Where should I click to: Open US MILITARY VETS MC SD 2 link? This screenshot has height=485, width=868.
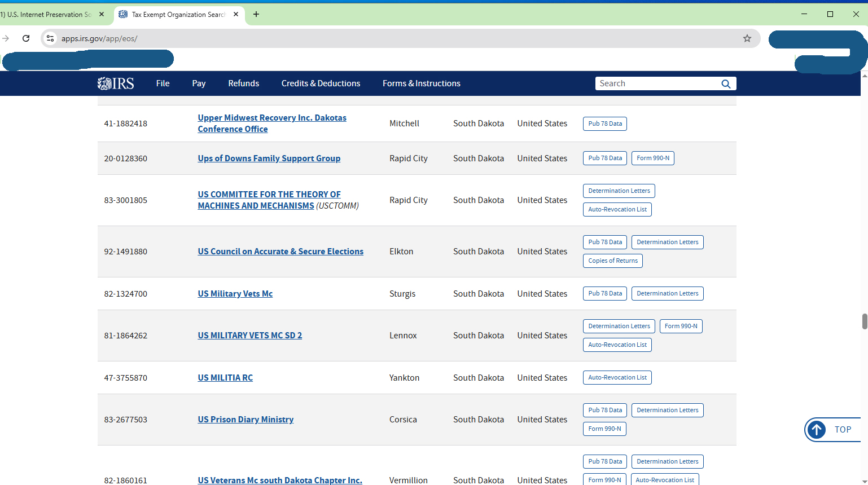pyautogui.click(x=250, y=336)
